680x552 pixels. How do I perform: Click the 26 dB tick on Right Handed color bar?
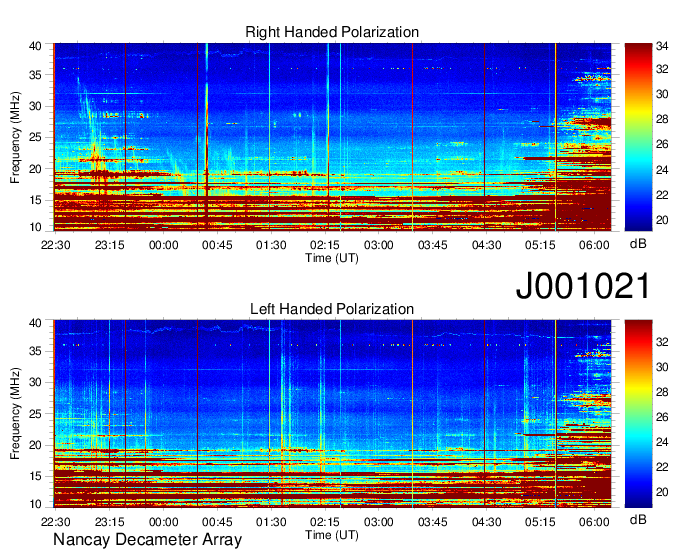pos(662,144)
